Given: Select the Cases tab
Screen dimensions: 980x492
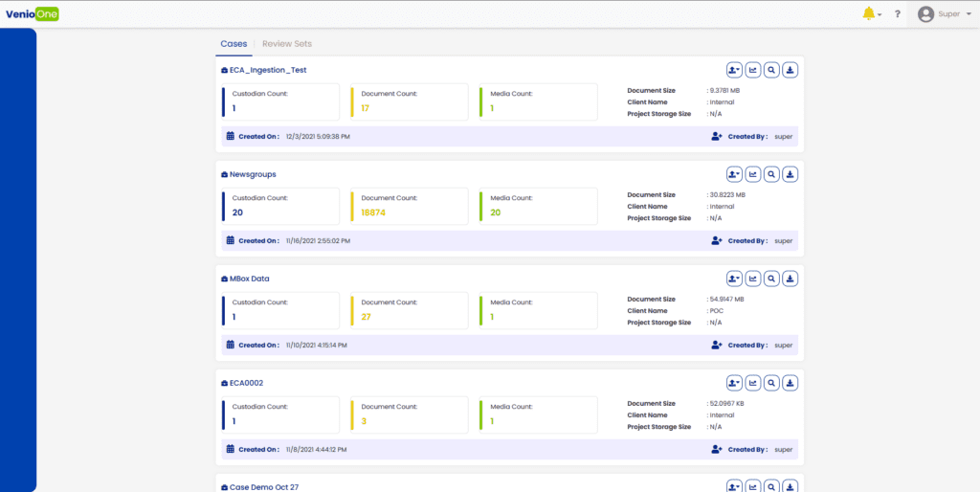Looking at the screenshot, I should coord(234,44).
